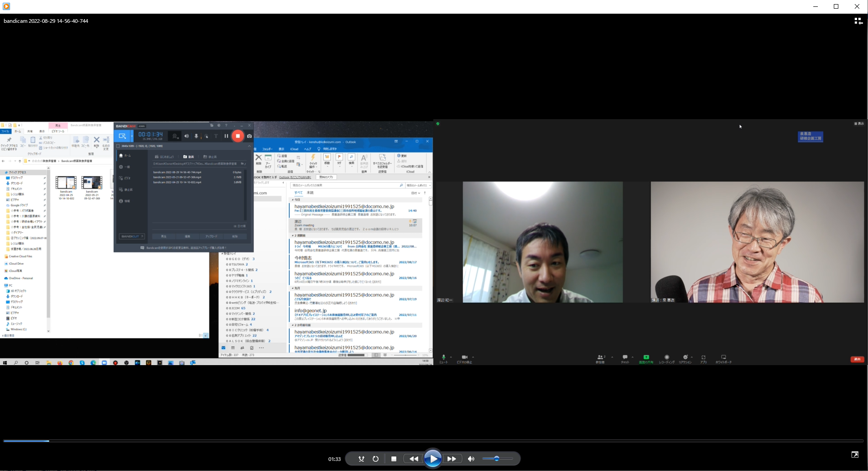This screenshot has height=471, width=868.
Task: Collapse the 先月 group in Outlook
Action: tap(293, 288)
